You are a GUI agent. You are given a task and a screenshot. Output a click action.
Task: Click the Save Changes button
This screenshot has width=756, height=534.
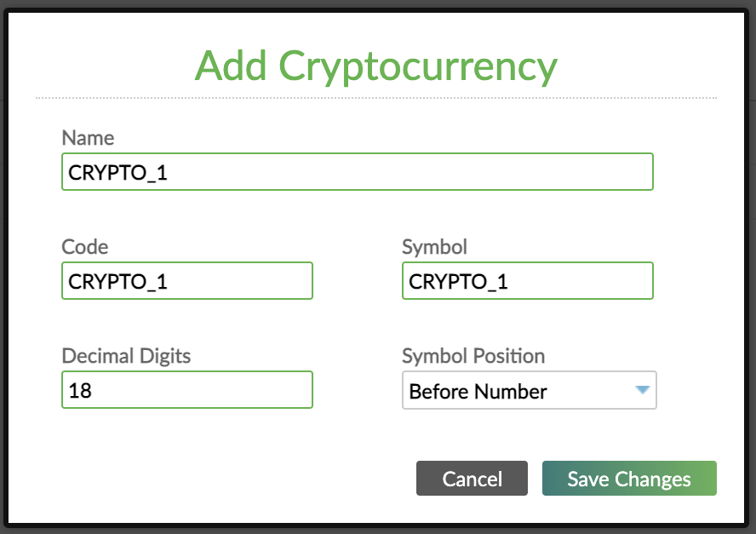pos(629,479)
